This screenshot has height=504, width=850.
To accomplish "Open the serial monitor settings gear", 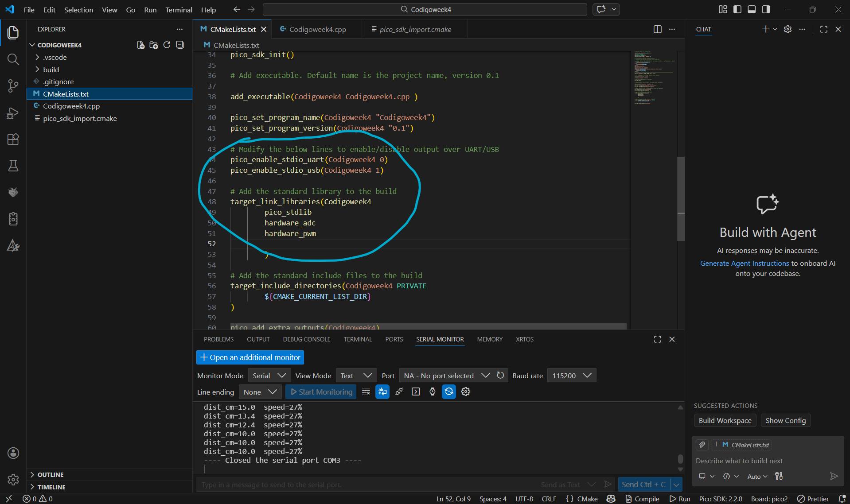I will point(465,392).
